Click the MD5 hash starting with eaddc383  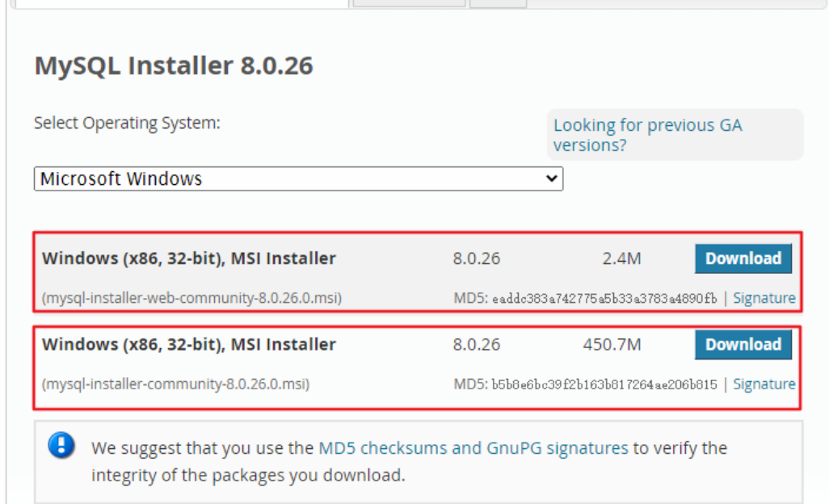point(604,299)
